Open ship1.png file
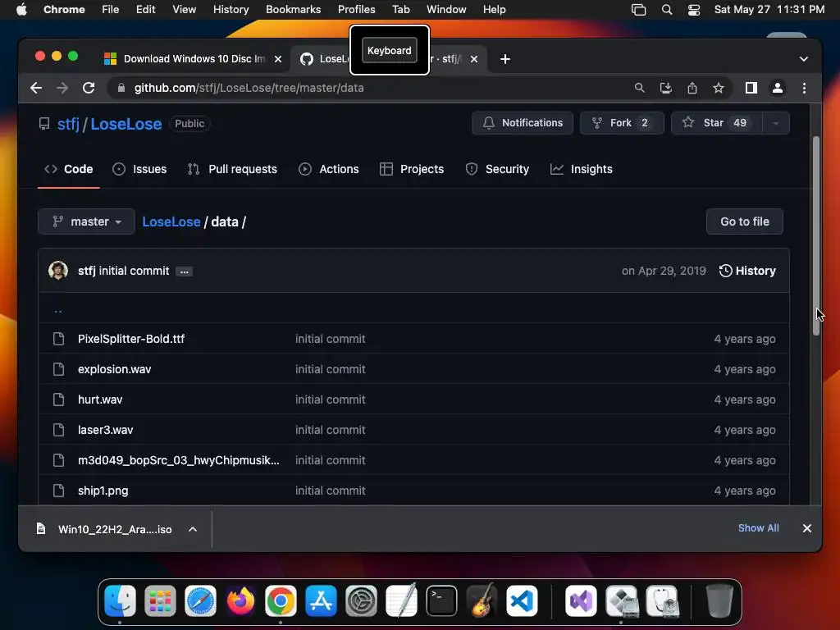This screenshot has width=840, height=630. point(103,491)
